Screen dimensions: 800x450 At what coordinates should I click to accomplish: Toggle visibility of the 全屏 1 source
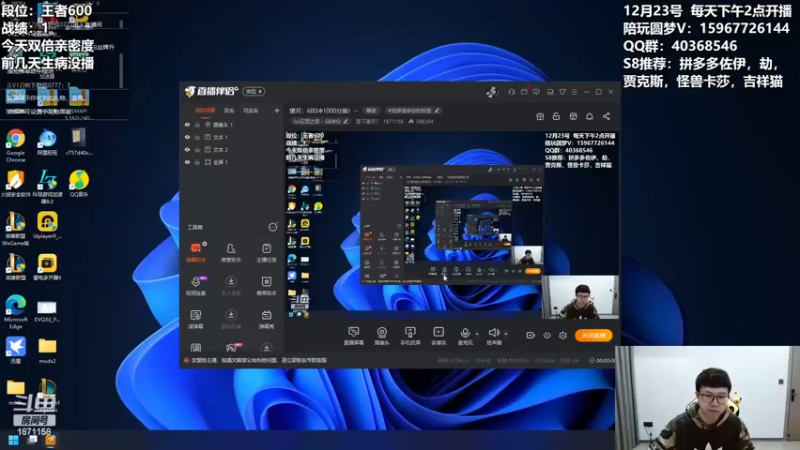coord(187,162)
